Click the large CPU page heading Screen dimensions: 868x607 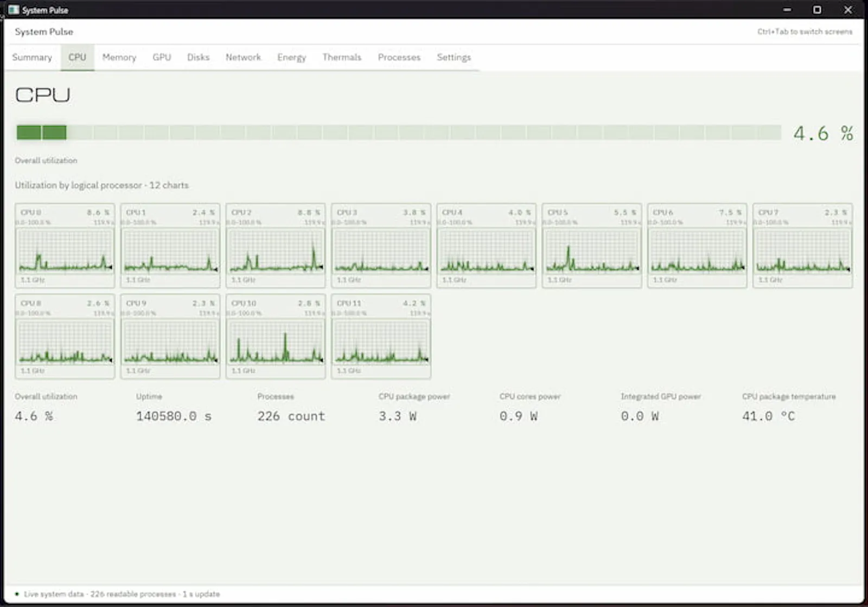pos(43,95)
